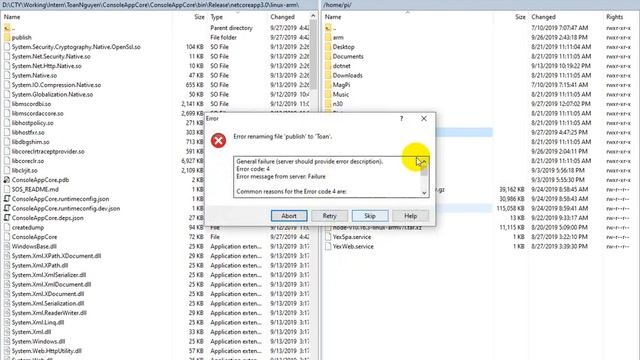Select ConsoleAppCore executable file name
Screen dimensions: 640x360
click(x=34, y=237)
